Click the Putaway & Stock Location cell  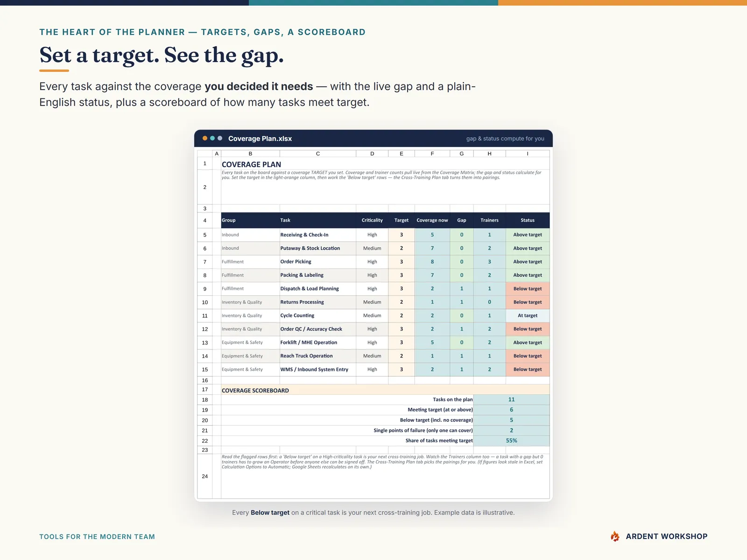tap(318, 248)
